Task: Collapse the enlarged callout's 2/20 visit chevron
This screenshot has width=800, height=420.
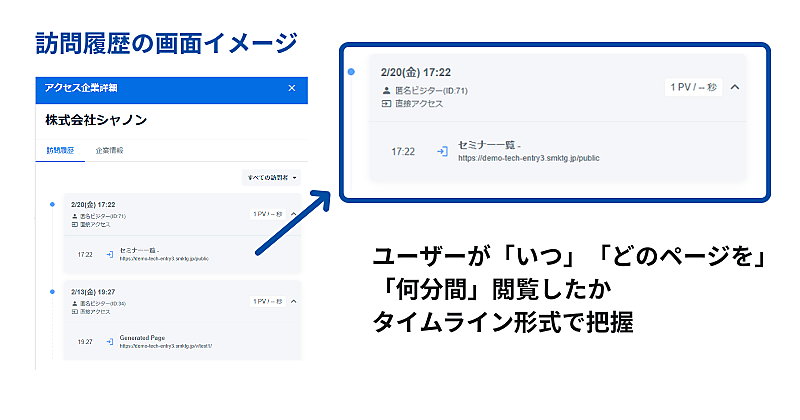Action: click(735, 87)
